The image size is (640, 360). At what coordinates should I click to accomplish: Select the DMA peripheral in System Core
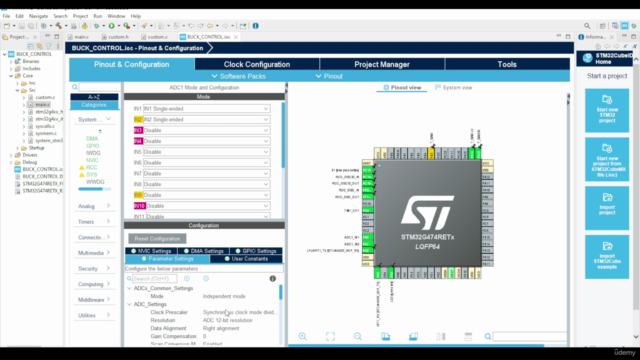pyautogui.click(x=92, y=139)
